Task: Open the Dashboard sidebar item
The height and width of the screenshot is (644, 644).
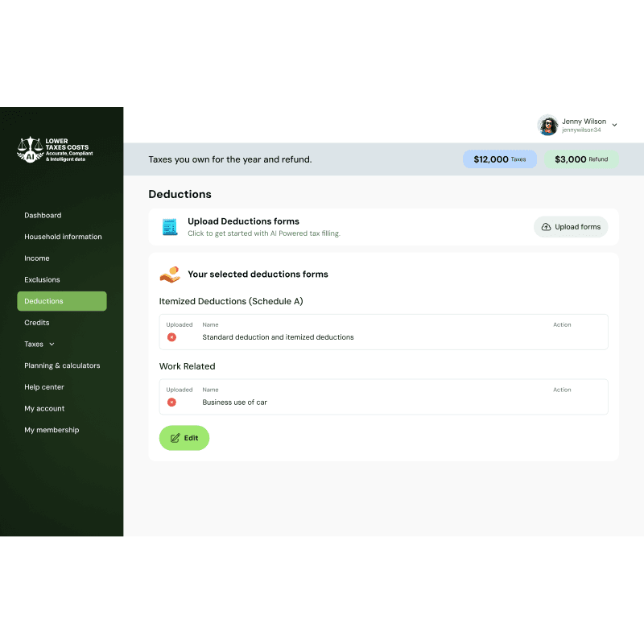Action: point(43,215)
